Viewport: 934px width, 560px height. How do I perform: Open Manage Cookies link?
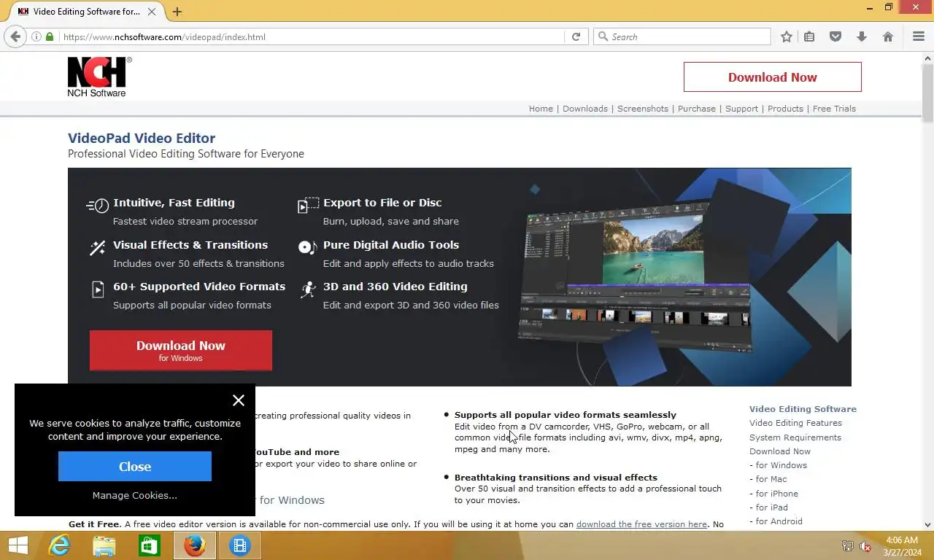tap(135, 495)
